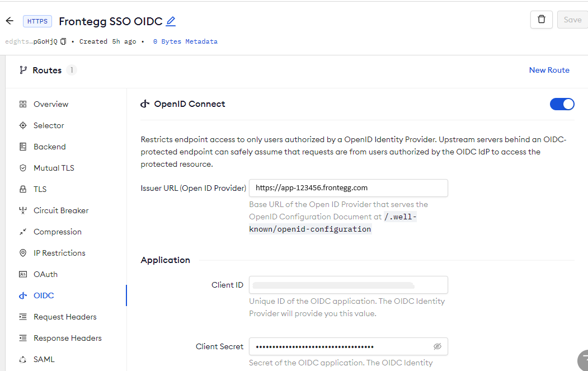Go back using the left arrow

click(x=9, y=20)
